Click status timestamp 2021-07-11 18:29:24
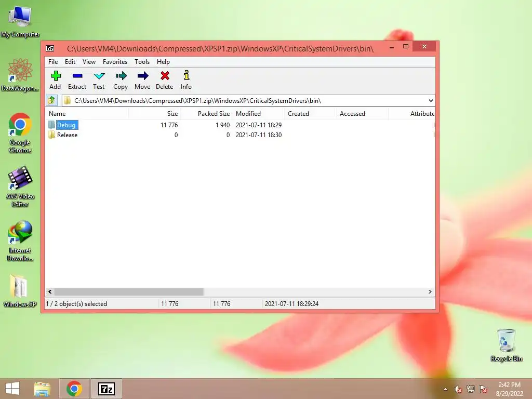 pyautogui.click(x=292, y=303)
